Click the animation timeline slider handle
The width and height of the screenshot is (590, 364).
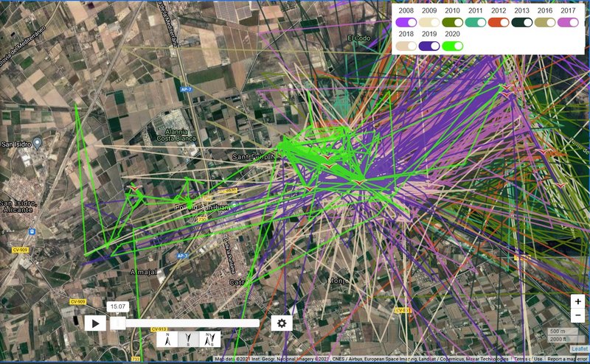coord(118,323)
